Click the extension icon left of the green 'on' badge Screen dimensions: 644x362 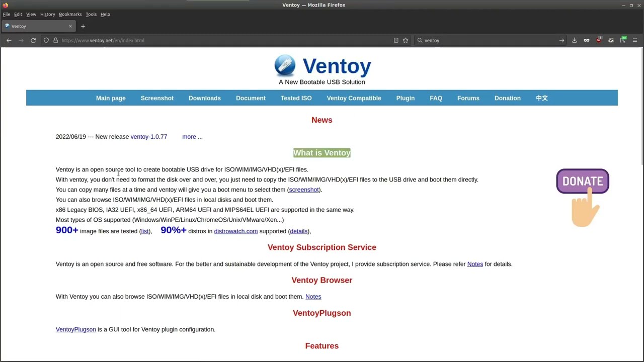[611, 40]
